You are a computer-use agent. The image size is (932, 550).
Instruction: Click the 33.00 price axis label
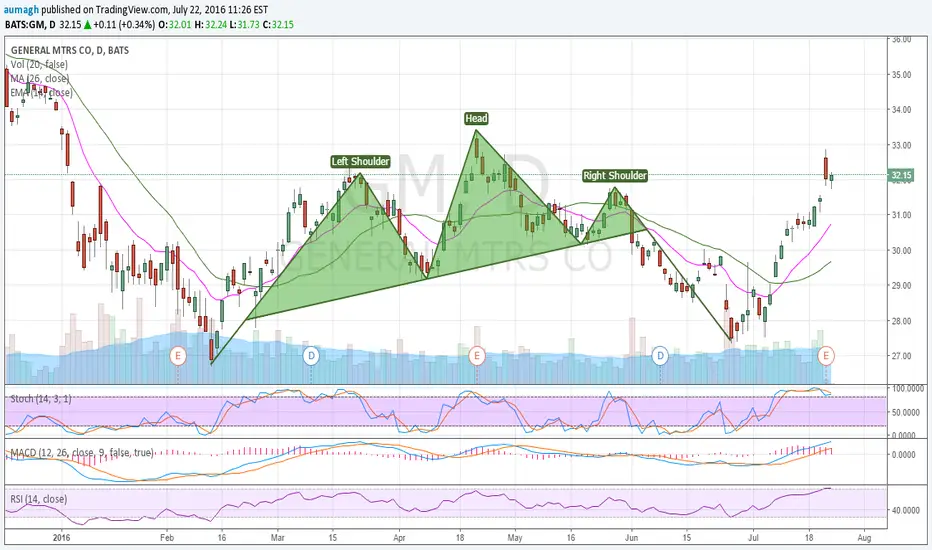click(x=901, y=145)
